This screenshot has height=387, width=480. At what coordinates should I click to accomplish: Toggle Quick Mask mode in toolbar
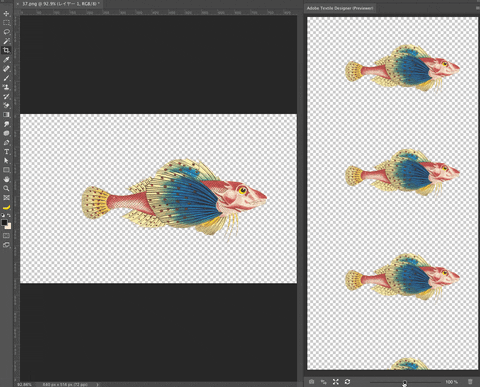(x=6, y=236)
